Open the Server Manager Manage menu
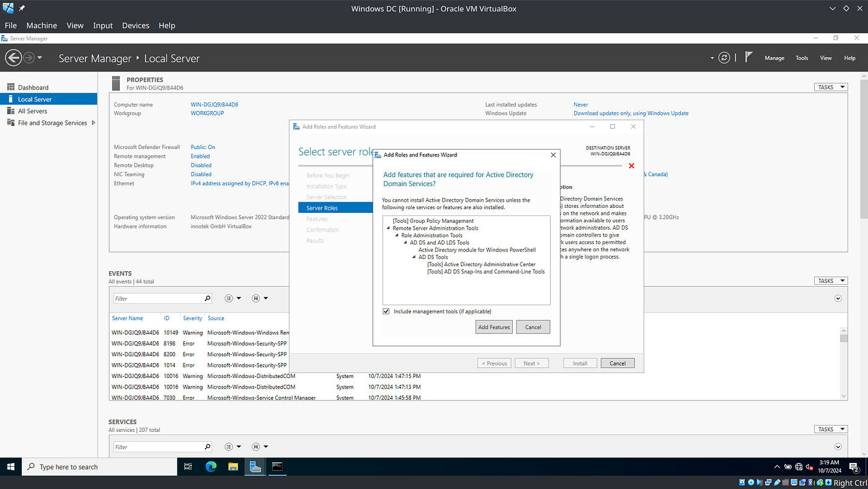 [x=774, y=58]
